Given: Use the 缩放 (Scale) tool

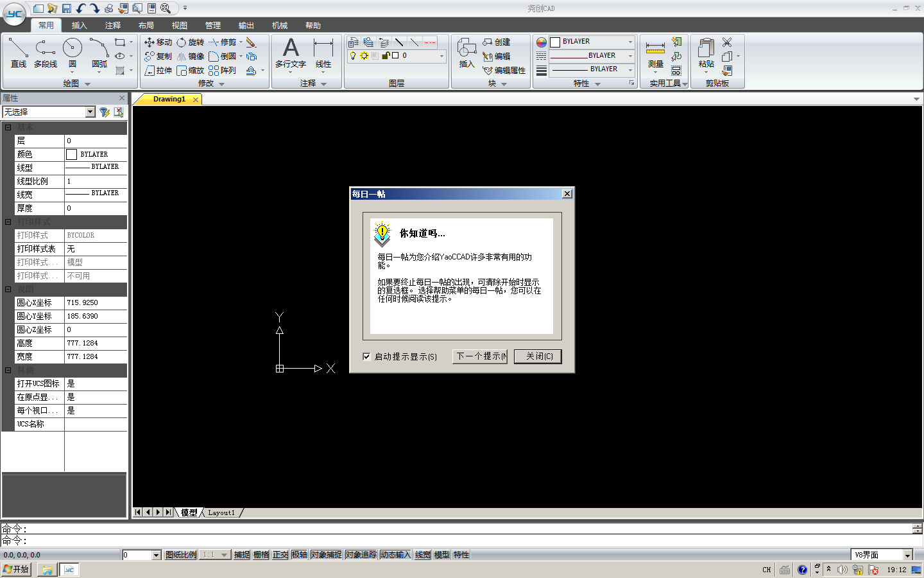Looking at the screenshot, I should [x=191, y=71].
